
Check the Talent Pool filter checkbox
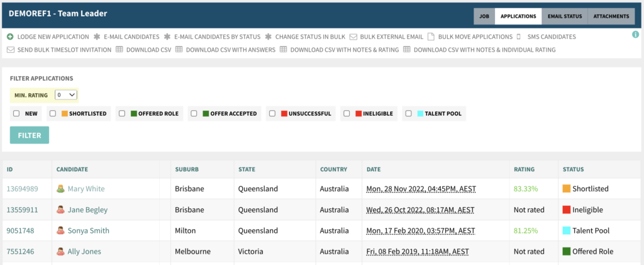tap(409, 113)
